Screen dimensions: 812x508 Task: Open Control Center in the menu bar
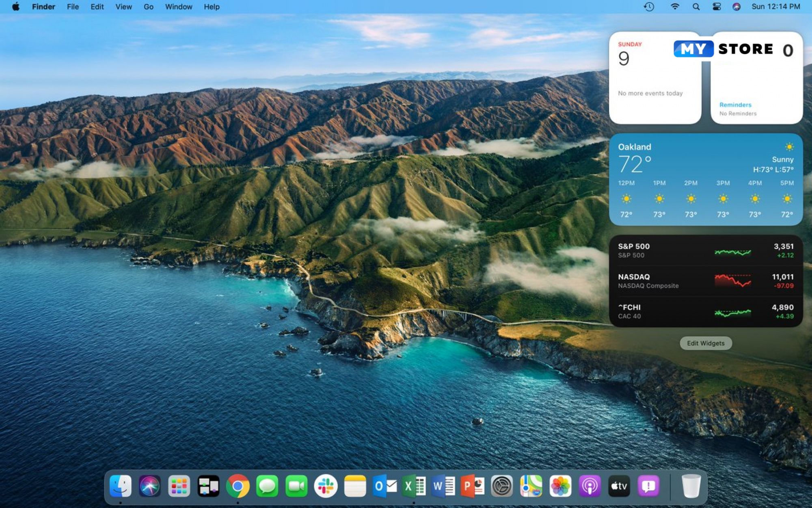[x=717, y=7]
